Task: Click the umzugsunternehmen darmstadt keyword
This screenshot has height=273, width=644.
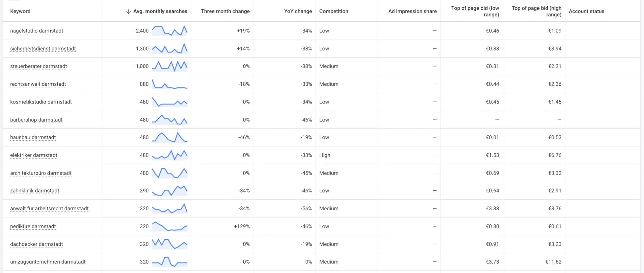Action: (48, 262)
